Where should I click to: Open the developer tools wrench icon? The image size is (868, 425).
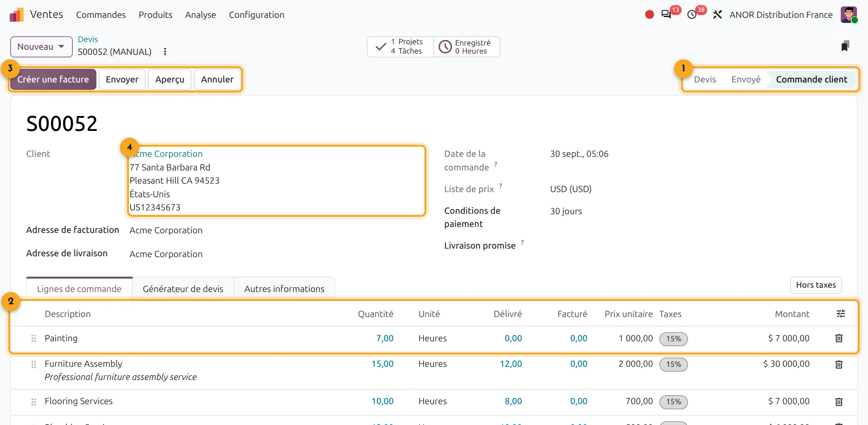pyautogui.click(x=717, y=15)
